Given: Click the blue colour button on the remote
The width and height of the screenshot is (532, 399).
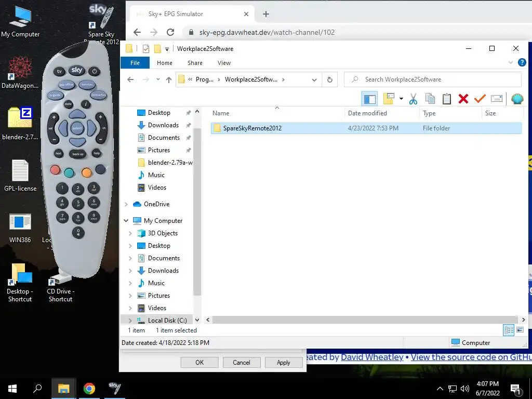Looking at the screenshot, I should 100,169.
